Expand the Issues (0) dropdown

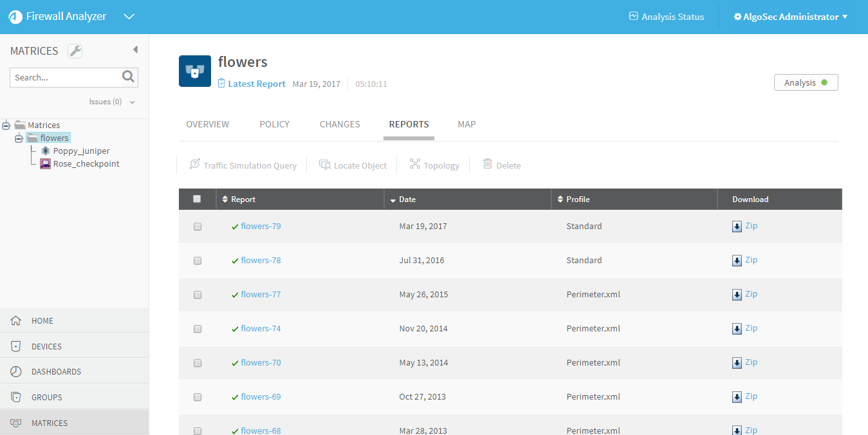coord(132,102)
